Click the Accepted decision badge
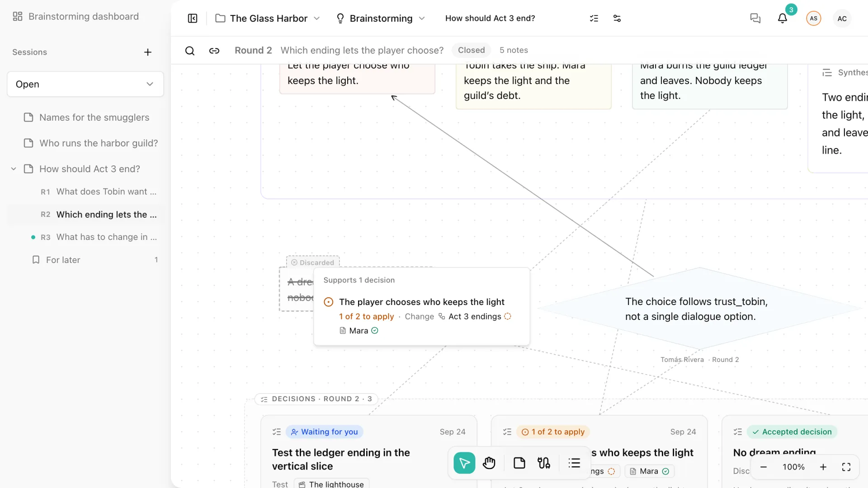Screen dimensions: 868x488 click(x=792, y=432)
